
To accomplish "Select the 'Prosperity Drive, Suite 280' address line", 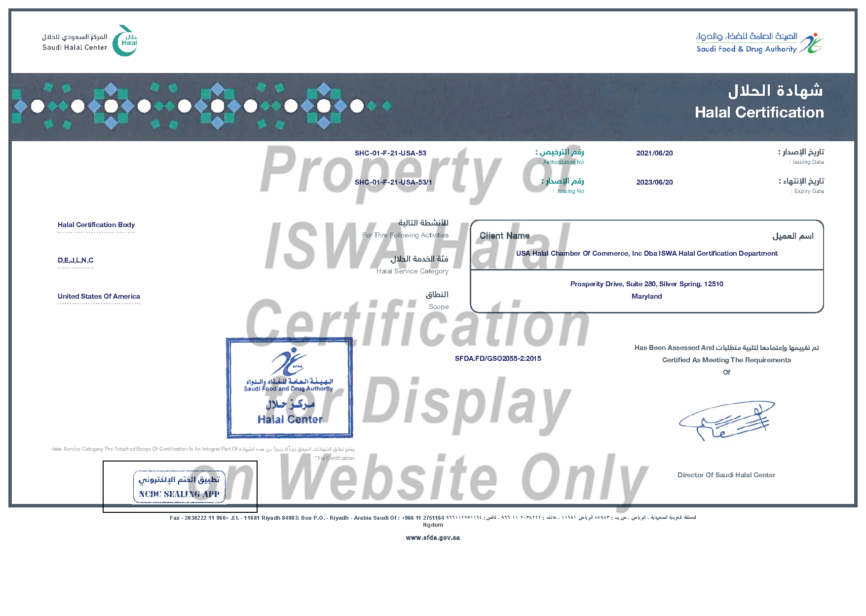I will 647,284.
